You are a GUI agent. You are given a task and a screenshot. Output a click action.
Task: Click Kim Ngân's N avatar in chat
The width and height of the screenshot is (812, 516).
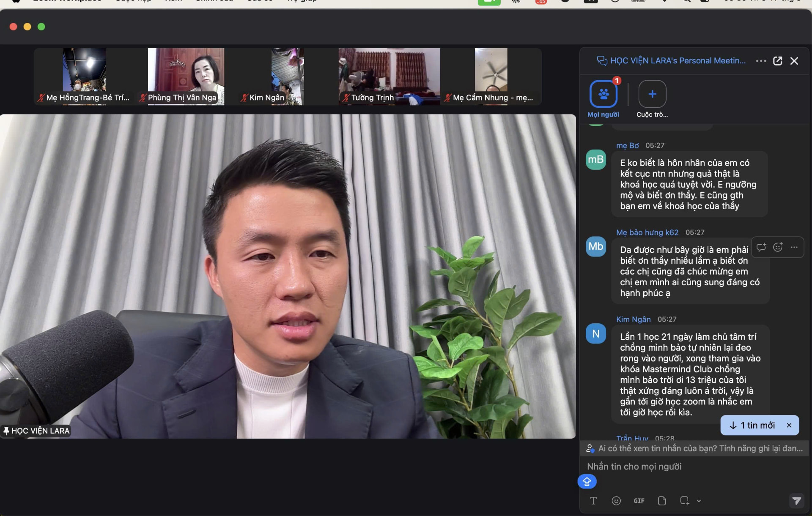tap(596, 333)
